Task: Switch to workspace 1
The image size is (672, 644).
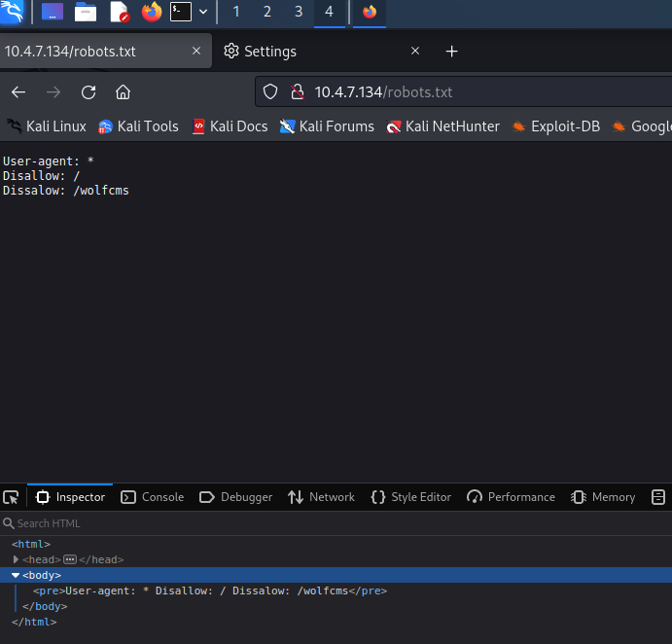Action: tap(236, 12)
